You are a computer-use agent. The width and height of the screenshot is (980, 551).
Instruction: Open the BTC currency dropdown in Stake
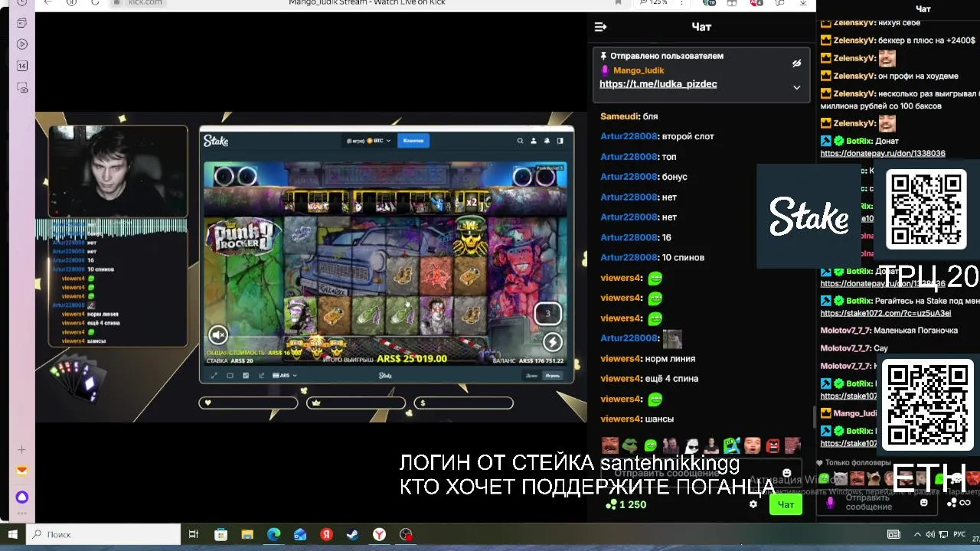(369, 141)
